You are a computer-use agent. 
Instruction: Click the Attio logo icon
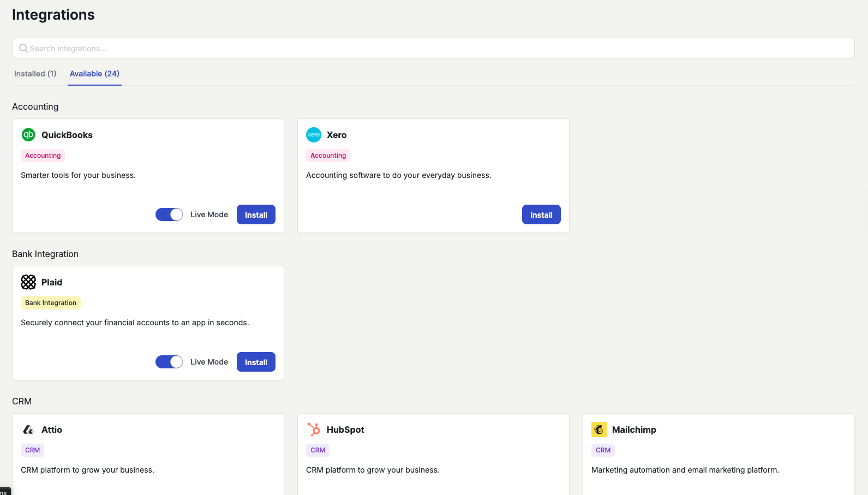(x=28, y=430)
